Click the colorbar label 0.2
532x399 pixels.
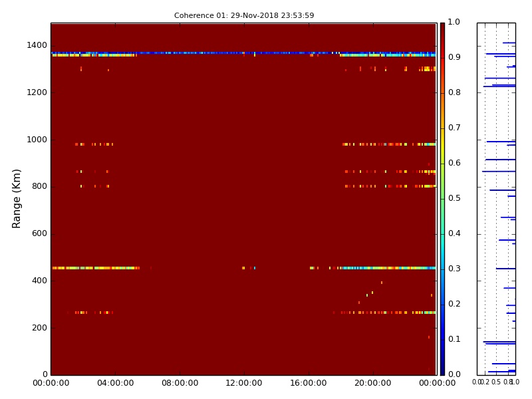(454, 304)
